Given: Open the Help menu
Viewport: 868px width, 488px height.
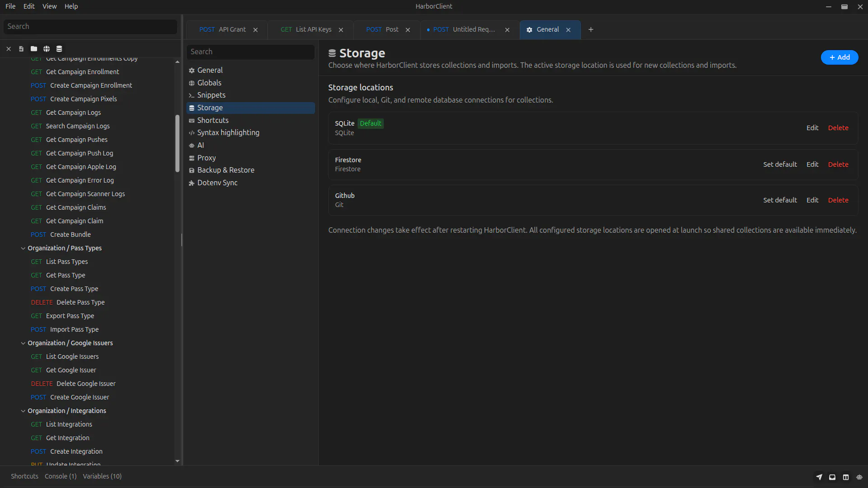Looking at the screenshot, I should point(71,6).
